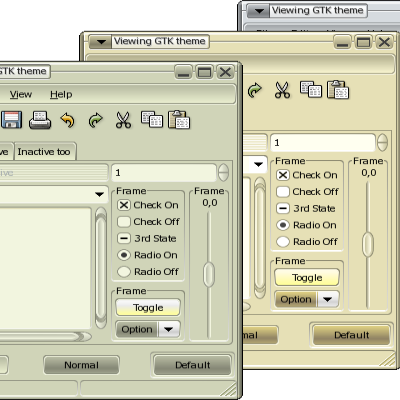Minimize the front green window
Screen dimensions: 400x400
pyautogui.click(x=183, y=72)
